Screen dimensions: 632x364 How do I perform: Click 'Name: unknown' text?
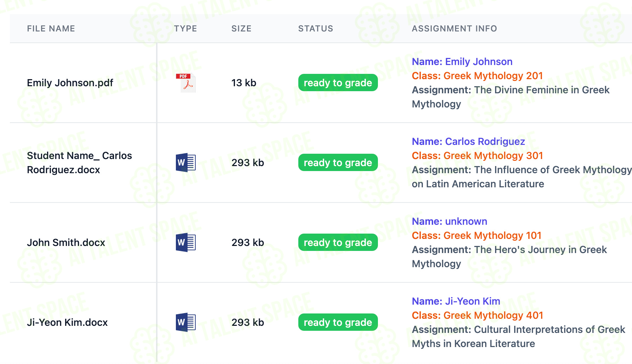pyautogui.click(x=449, y=221)
